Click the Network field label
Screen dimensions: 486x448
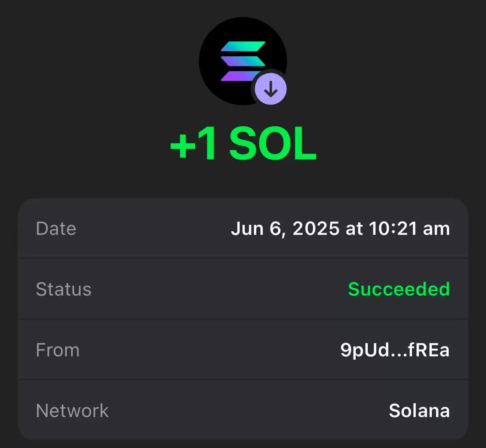(72, 411)
